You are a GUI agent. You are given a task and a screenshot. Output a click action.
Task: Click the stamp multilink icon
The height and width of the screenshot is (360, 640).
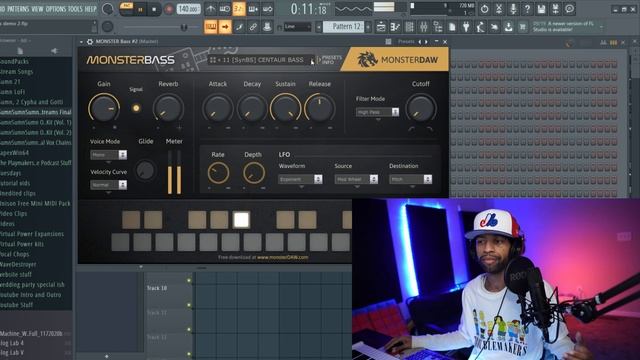[267, 27]
